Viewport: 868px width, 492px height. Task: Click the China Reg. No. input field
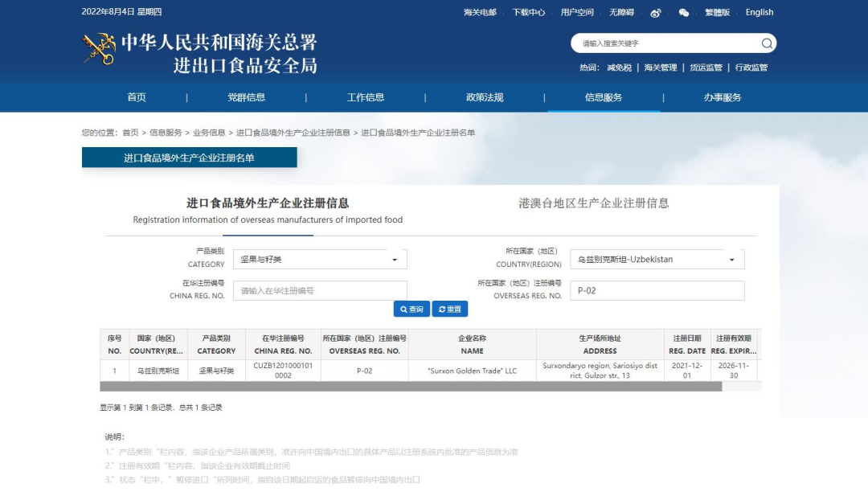coord(320,291)
